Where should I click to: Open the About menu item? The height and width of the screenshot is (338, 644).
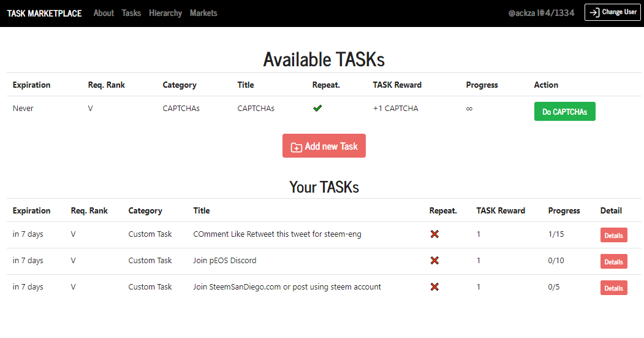coord(104,13)
